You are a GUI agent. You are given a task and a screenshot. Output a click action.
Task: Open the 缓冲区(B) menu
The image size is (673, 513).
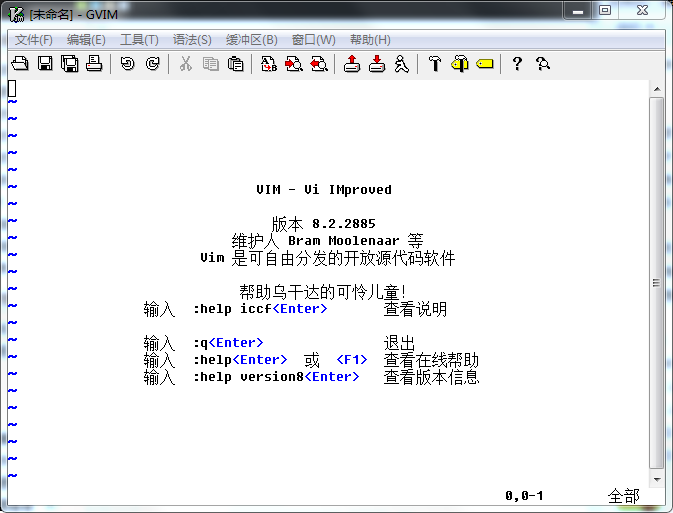pyautogui.click(x=252, y=40)
